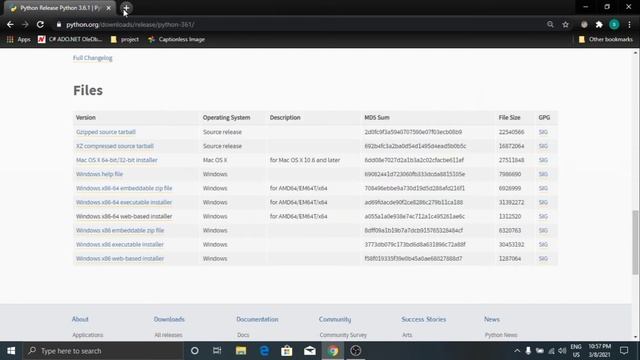This screenshot has width=640, height=360.
Task: Open the Captionless Image bookmark
Action: pos(176,39)
